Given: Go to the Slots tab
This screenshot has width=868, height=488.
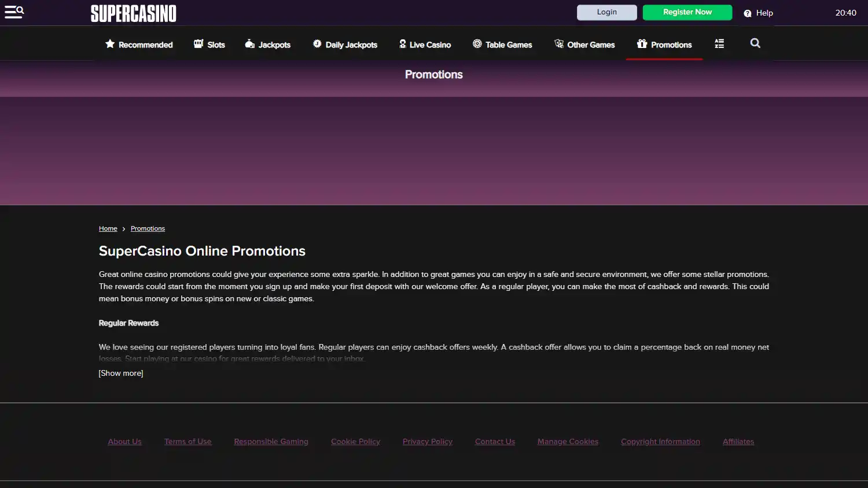Looking at the screenshot, I should (209, 45).
